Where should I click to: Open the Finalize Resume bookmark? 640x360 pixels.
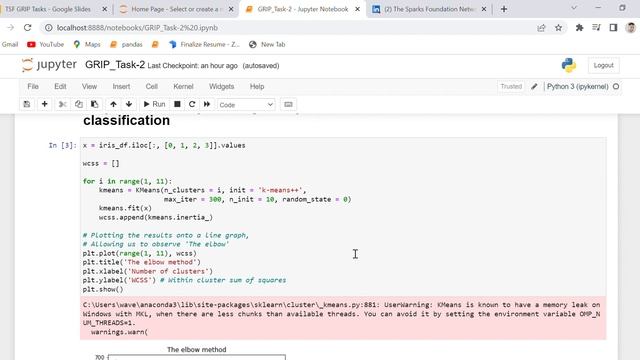point(204,44)
